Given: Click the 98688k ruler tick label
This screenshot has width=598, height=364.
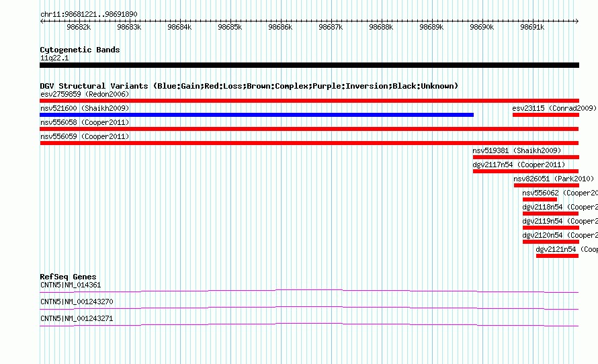Looking at the screenshot, I should click(x=381, y=27).
